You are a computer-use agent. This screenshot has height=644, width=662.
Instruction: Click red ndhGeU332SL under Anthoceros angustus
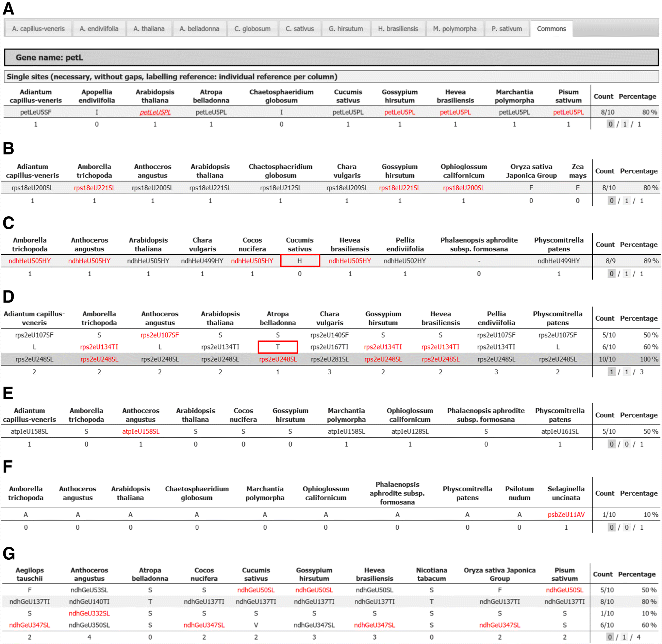pos(89,613)
